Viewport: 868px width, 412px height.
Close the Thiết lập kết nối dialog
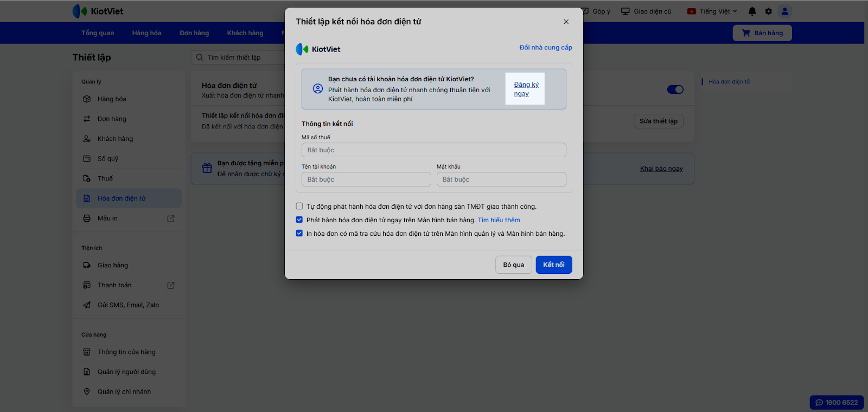tap(566, 22)
